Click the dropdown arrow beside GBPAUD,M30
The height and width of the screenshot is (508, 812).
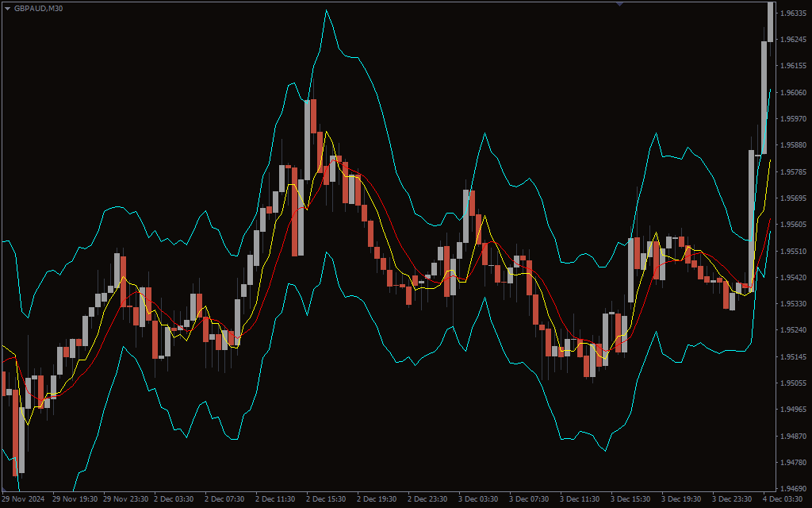click(7, 8)
